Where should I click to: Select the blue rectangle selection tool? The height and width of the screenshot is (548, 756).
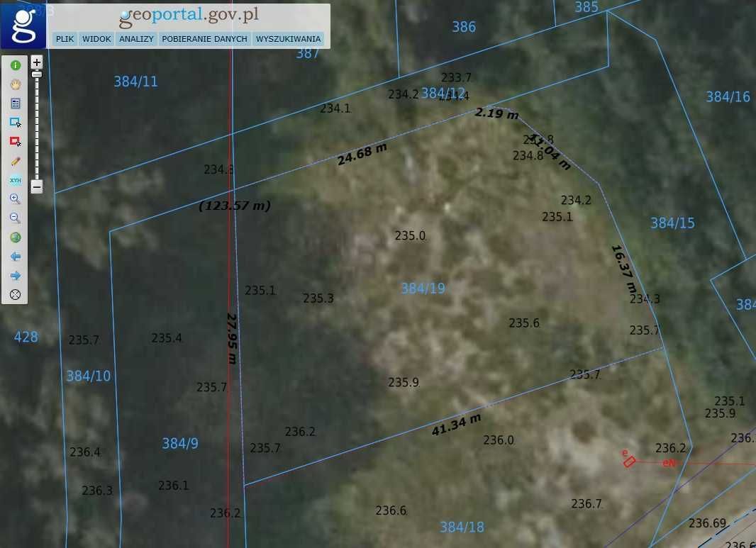pyautogui.click(x=16, y=123)
